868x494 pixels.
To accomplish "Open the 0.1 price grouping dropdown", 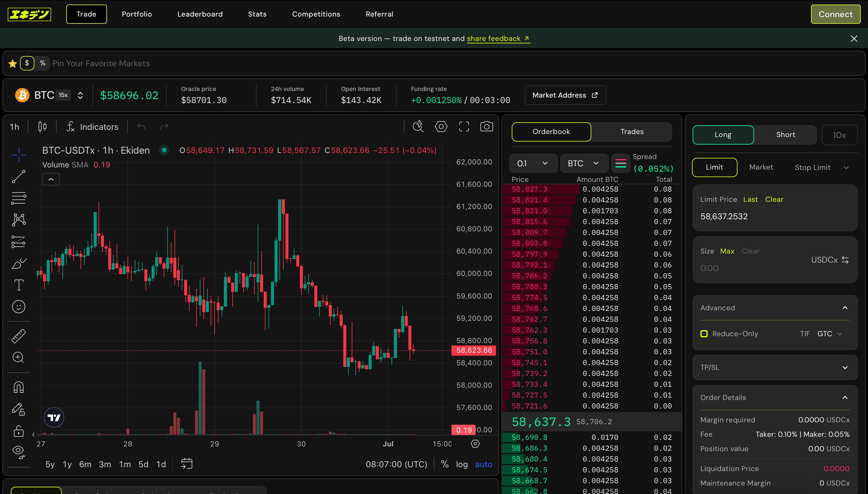I will (x=533, y=163).
